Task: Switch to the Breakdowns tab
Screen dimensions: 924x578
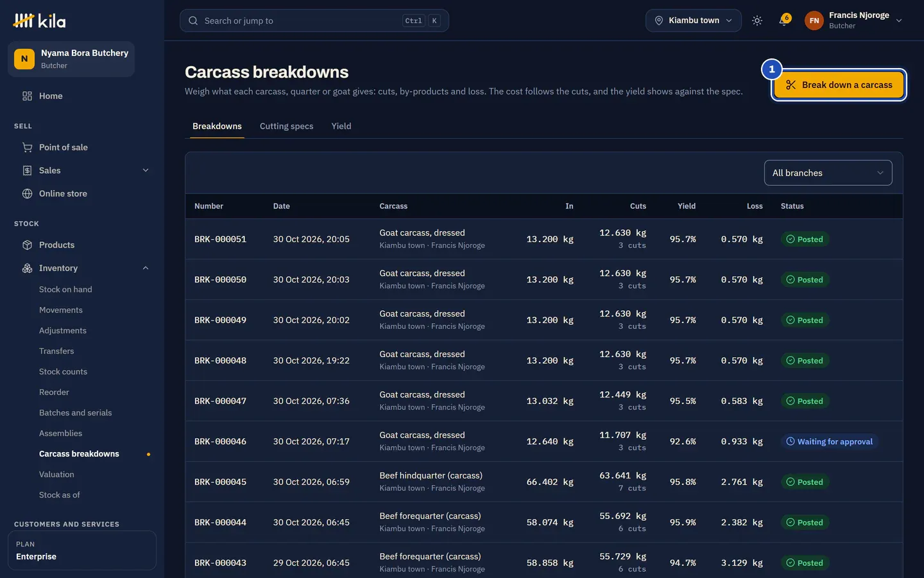Action: pos(217,126)
